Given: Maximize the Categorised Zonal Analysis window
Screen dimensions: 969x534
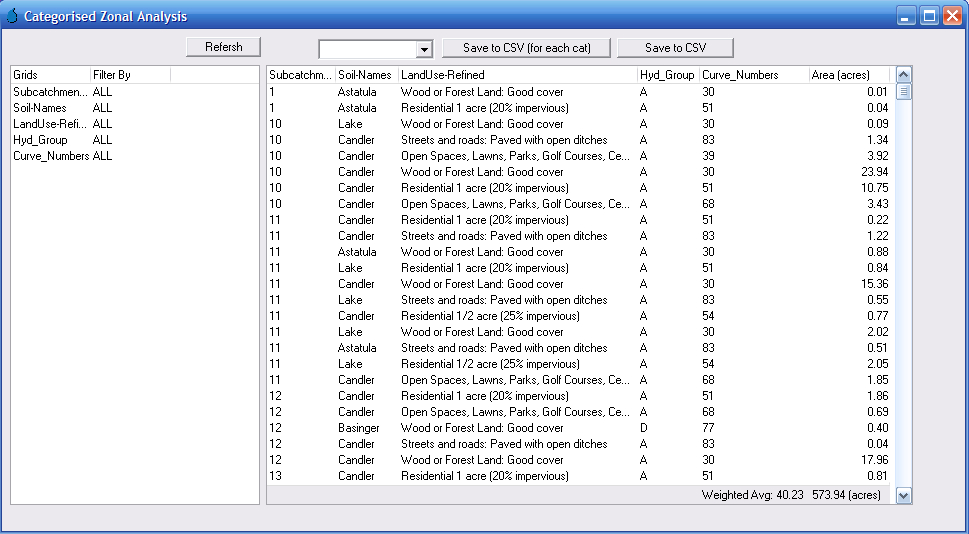Looking at the screenshot, I should (x=929, y=15).
